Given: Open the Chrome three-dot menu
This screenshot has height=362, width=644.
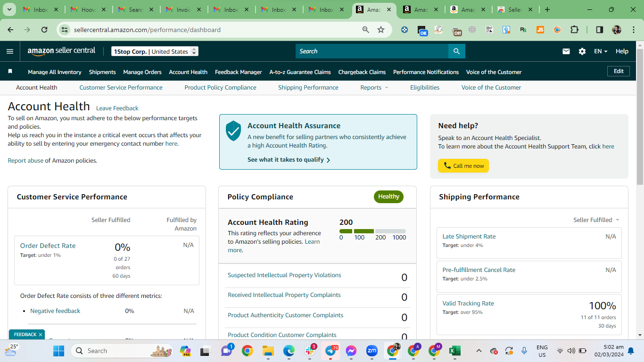Looking at the screenshot, I should tap(633, 30).
